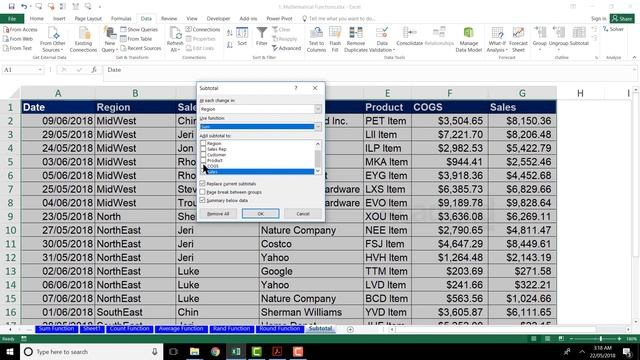Launch the Solver add-in
This screenshot has width=640, height=360.
point(613,29)
